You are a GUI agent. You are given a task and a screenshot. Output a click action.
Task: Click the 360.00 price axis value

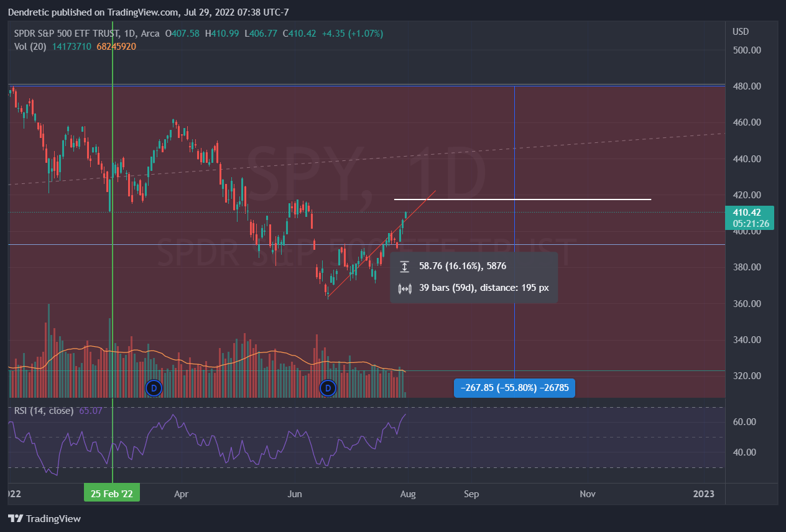point(747,304)
